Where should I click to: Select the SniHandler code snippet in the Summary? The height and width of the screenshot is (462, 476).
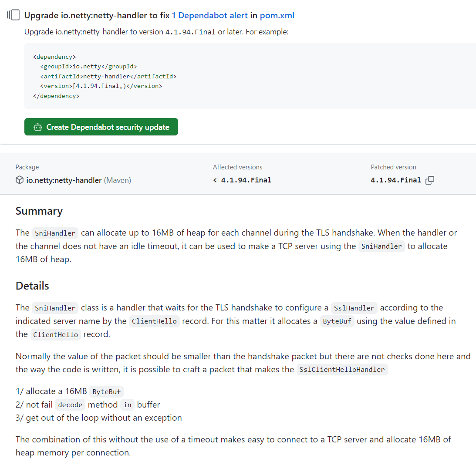pyautogui.click(x=55, y=233)
